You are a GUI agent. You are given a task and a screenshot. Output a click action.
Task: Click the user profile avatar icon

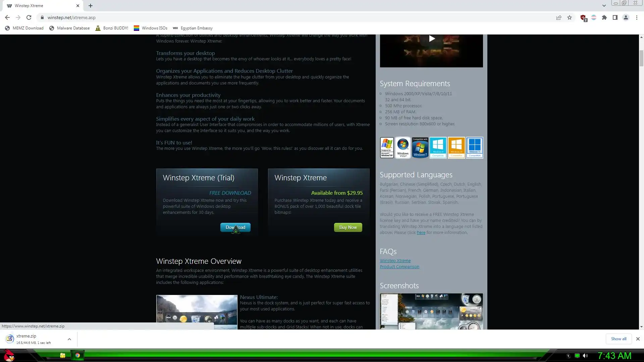626,17
